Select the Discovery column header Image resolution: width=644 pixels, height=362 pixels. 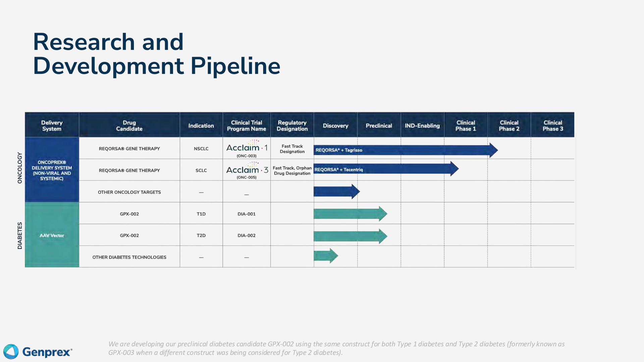point(335,125)
